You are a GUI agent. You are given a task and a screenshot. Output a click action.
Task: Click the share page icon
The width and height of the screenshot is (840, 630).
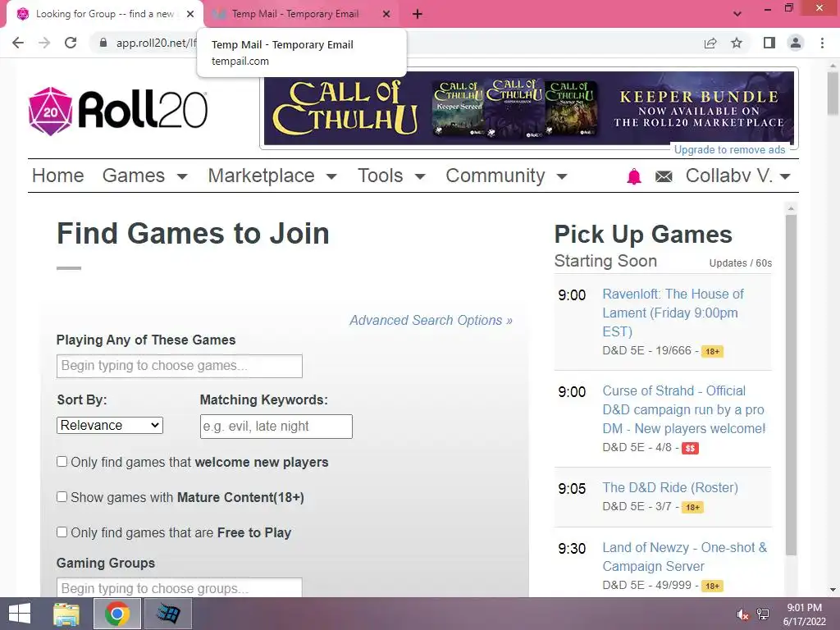[x=710, y=43]
